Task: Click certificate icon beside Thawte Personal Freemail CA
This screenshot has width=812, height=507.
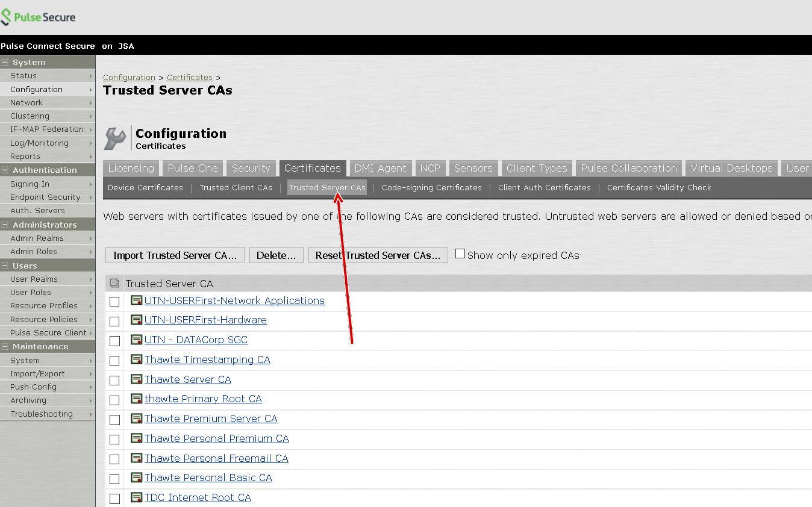Action: 137,458
